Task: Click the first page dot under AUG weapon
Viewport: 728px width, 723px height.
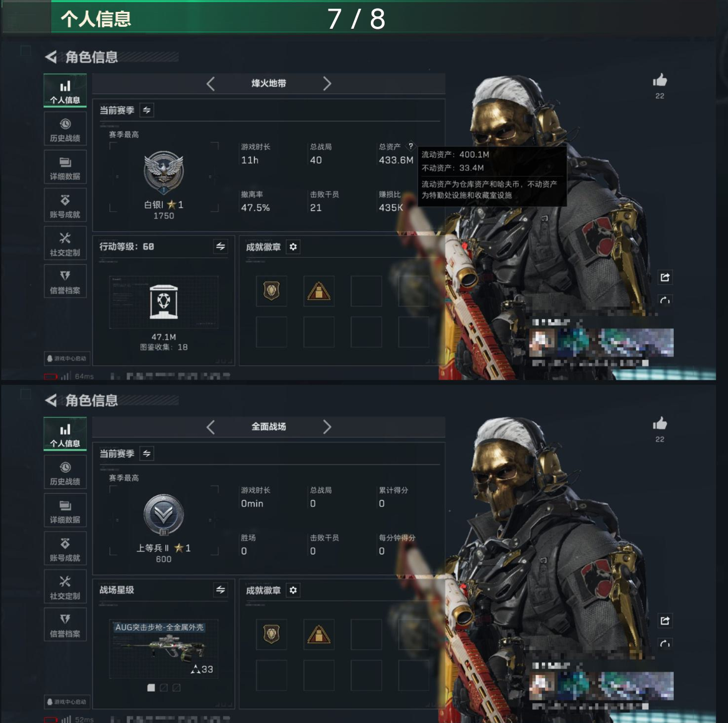Action: 151,687
